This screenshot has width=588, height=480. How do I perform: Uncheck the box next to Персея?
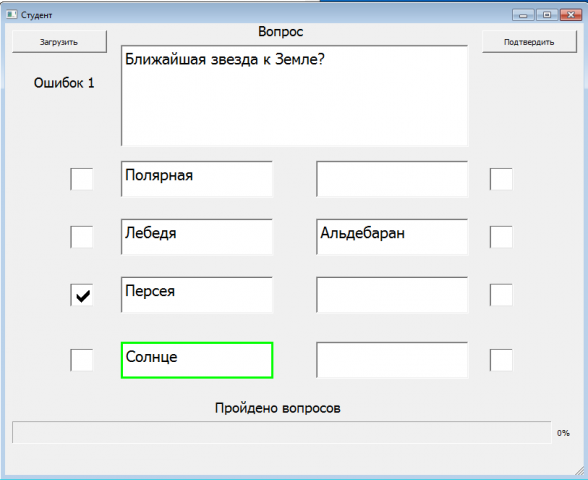tap(81, 295)
